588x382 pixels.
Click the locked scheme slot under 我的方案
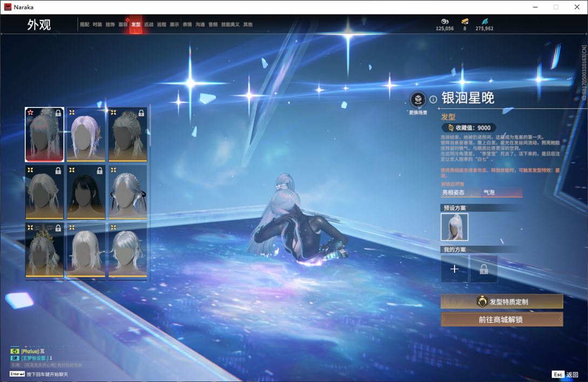click(484, 269)
